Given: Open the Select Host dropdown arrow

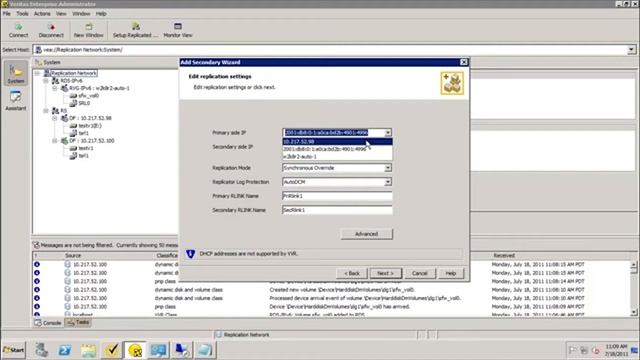Looking at the screenshot, I should click(631, 50).
